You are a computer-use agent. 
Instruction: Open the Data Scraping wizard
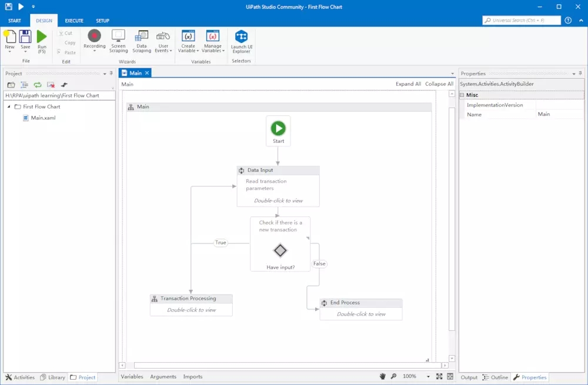[141, 41]
